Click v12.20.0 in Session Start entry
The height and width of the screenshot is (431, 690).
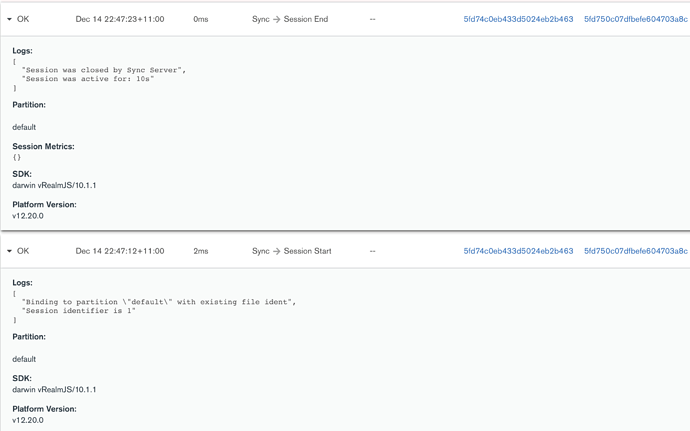pyautogui.click(x=28, y=420)
